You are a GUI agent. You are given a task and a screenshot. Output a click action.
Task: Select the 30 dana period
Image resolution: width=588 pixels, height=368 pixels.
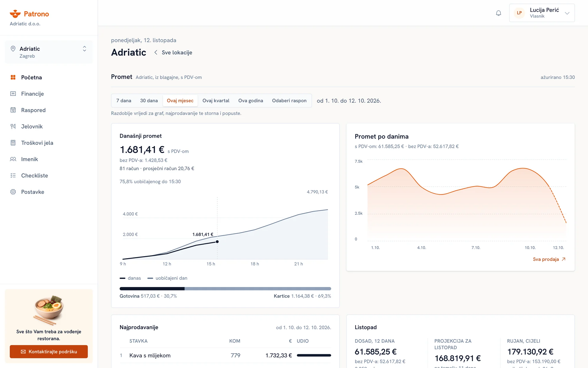click(149, 101)
